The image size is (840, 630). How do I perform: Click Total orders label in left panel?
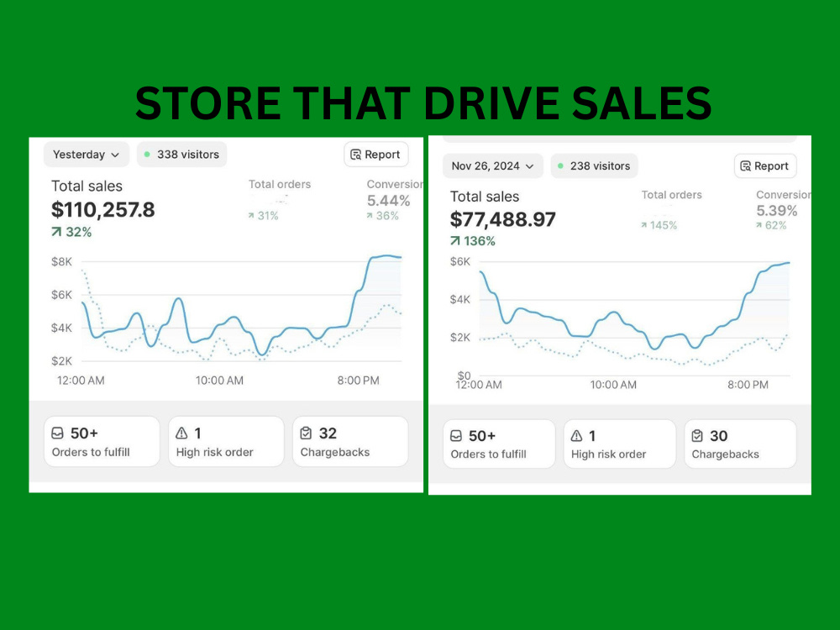pyautogui.click(x=280, y=184)
